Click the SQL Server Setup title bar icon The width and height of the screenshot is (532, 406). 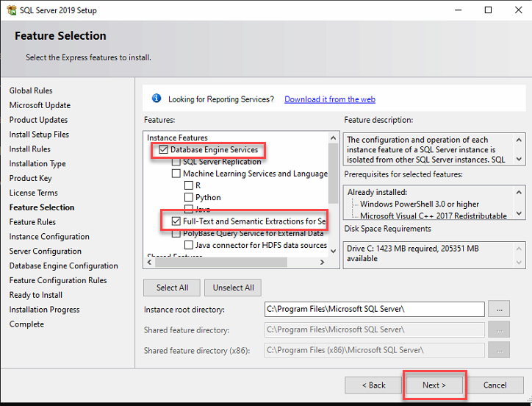[10, 10]
